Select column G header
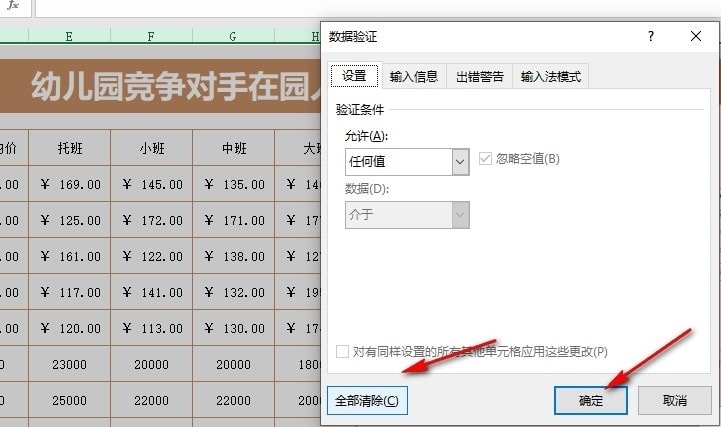Image resolution: width=721 pixels, height=427 pixels. point(233,36)
